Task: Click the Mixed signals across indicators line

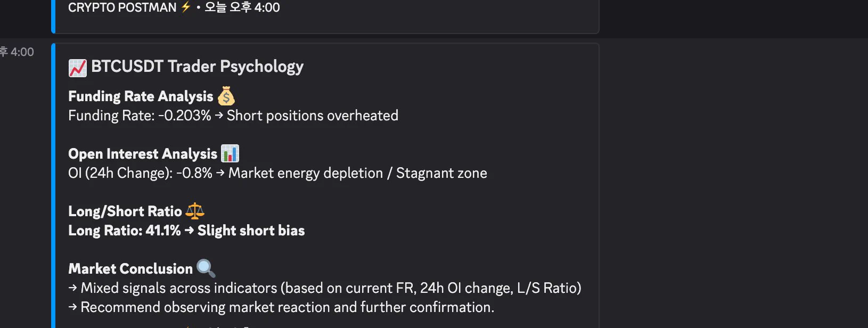Action: coord(325,288)
